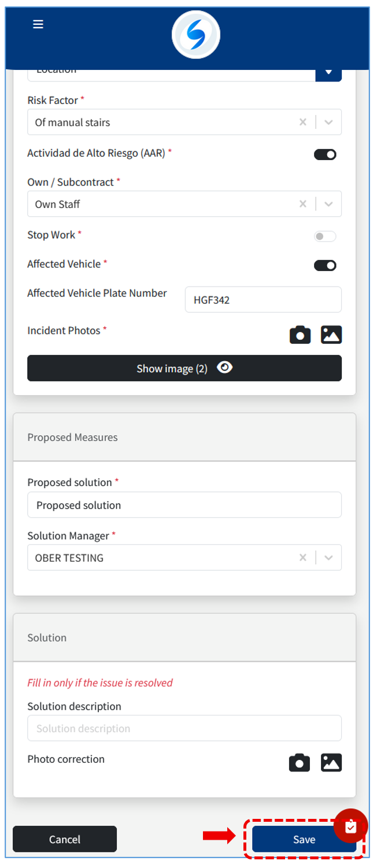Clear the Own Staff selection
This screenshot has height=868, width=377.
[x=302, y=204]
